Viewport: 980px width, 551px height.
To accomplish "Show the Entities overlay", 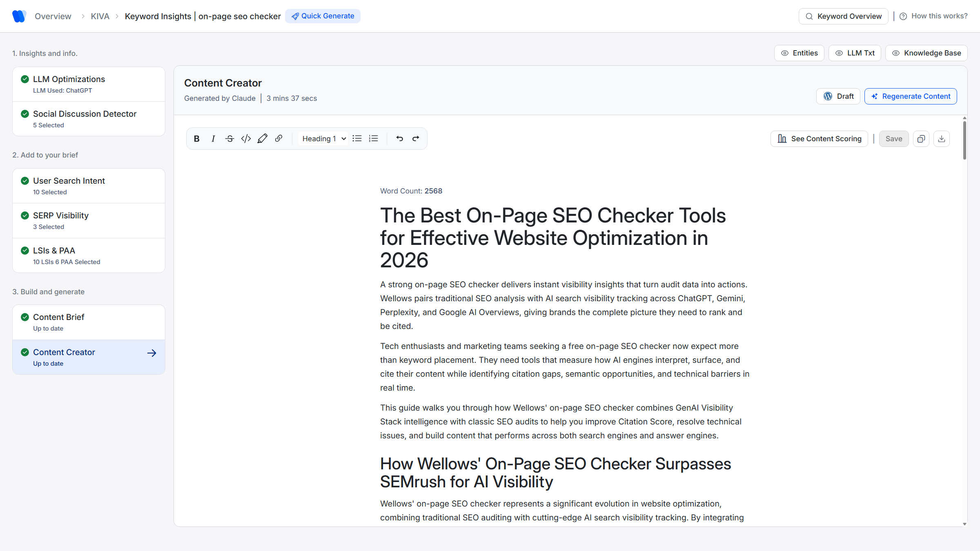I will click(799, 53).
